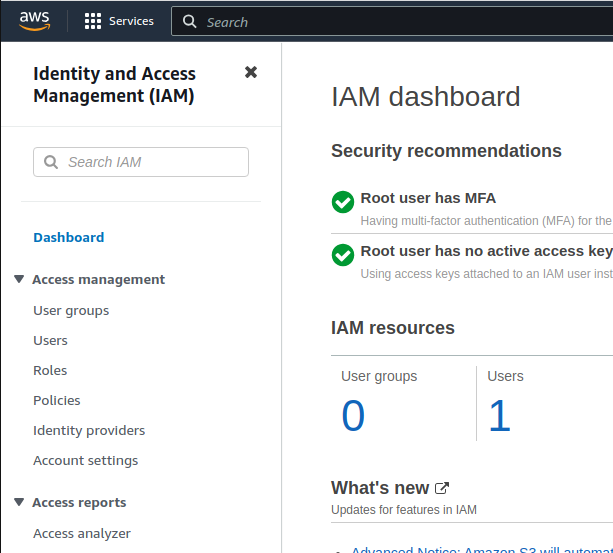Image resolution: width=613 pixels, height=553 pixels.
Task: Click the IAM resources heading
Action: click(x=393, y=328)
